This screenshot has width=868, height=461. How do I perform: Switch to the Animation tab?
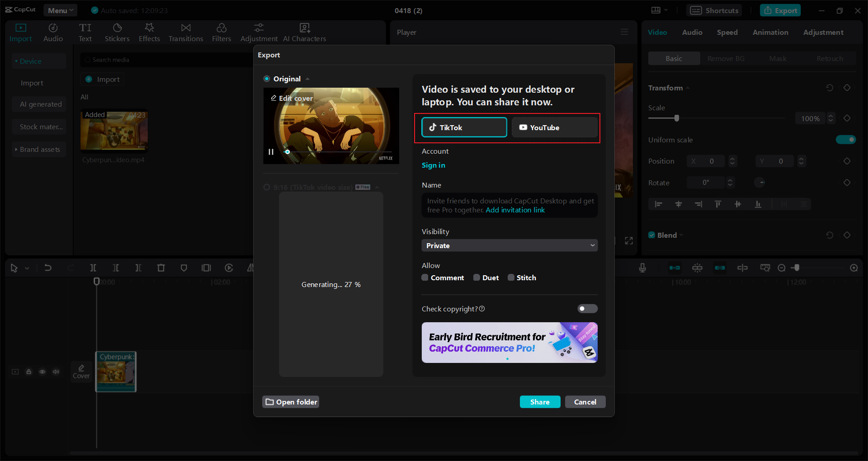(x=770, y=32)
